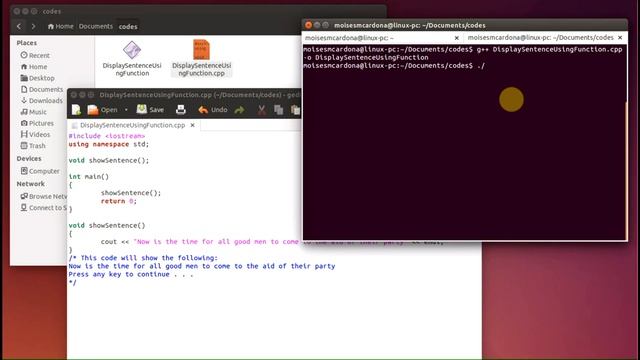Open Home in the Places sidebar
Screen dimensions: 640x360
coord(34,67)
